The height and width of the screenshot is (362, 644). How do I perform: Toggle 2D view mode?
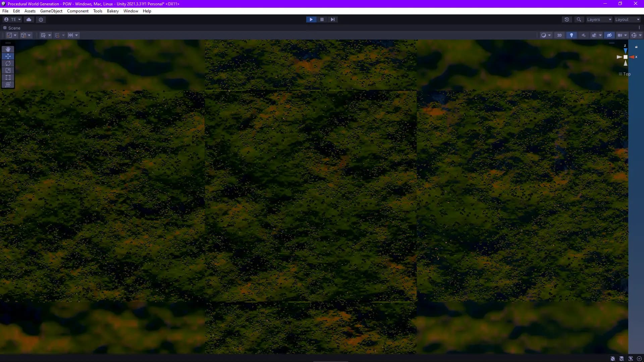(x=559, y=35)
